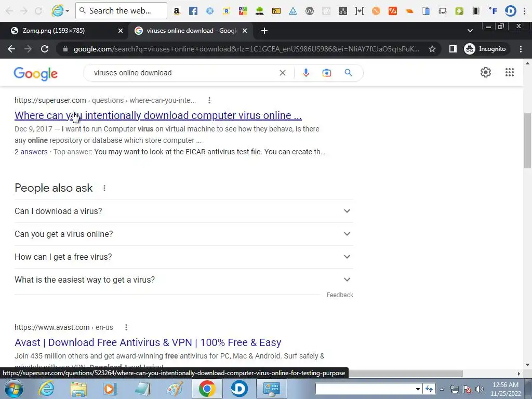The image size is (532, 399).
Task: Open Action Center flag icon
Action: click(467, 389)
